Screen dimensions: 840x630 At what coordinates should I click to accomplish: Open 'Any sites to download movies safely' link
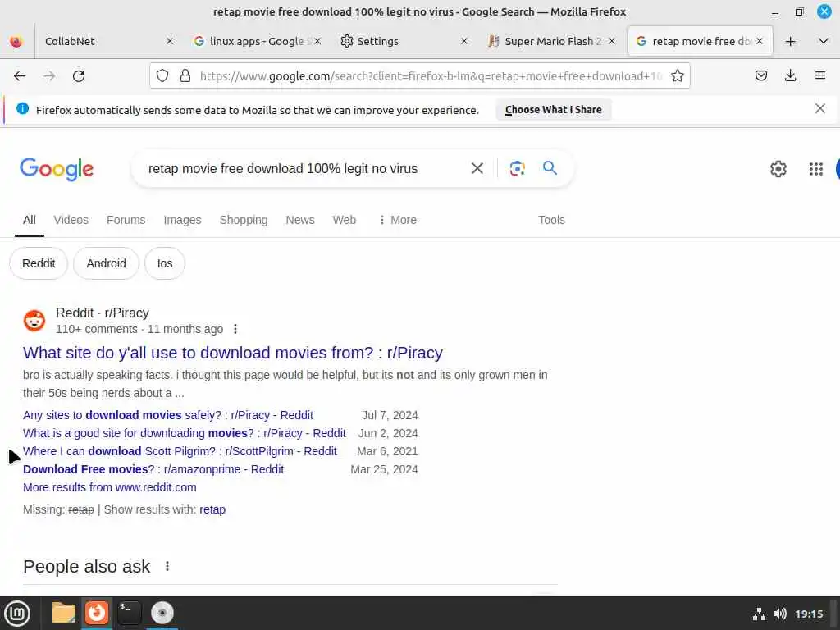pos(168,415)
